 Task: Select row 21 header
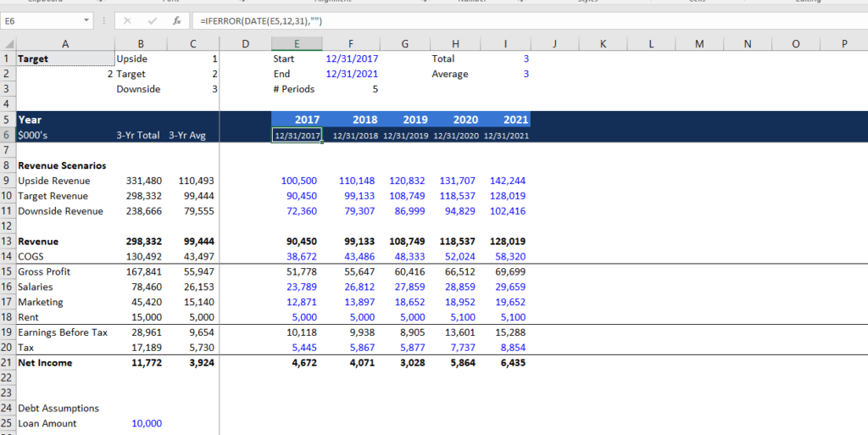pyautogui.click(x=8, y=363)
